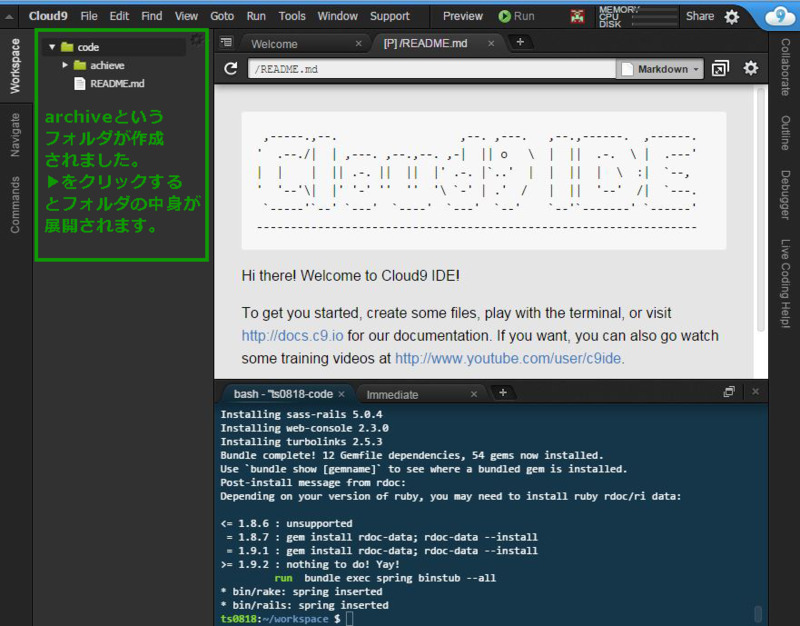Add a new editor tab with plus
Screen dimensions: 800x626
pyautogui.click(x=520, y=42)
